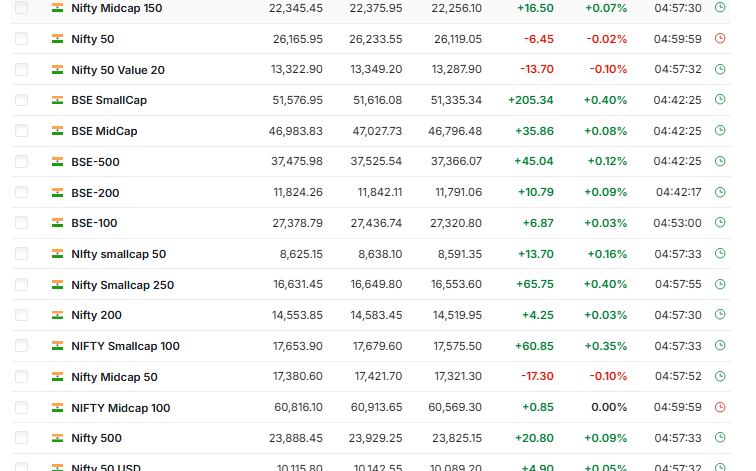Tick the checkbox for Nifty 500
756x471 pixels.
21,438
